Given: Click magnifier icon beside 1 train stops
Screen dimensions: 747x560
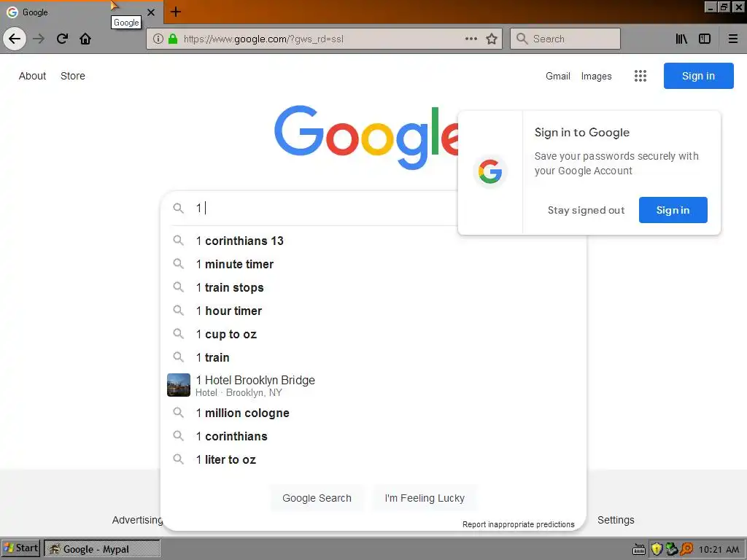Looking at the screenshot, I should click(178, 287).
